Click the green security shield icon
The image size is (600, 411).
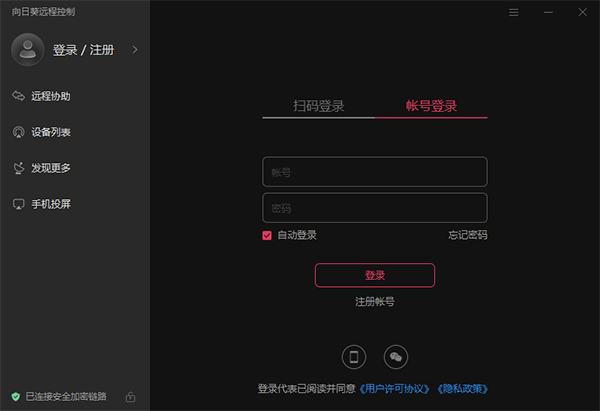pos(16,397)
